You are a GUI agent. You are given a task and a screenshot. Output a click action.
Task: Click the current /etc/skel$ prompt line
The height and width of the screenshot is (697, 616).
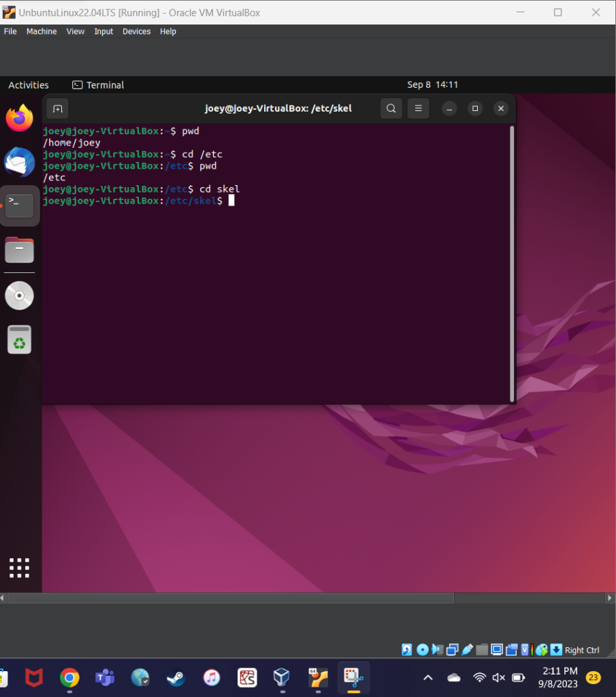pos(138,201)
